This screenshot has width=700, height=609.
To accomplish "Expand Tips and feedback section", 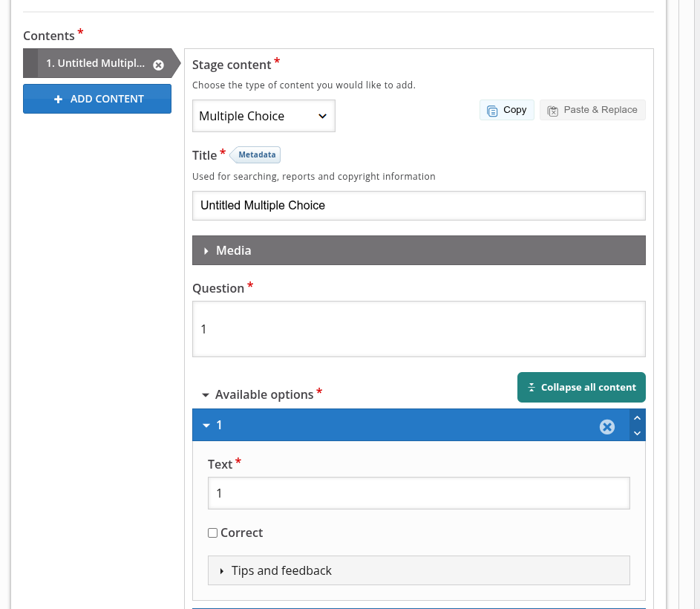I will pos(419,570).
